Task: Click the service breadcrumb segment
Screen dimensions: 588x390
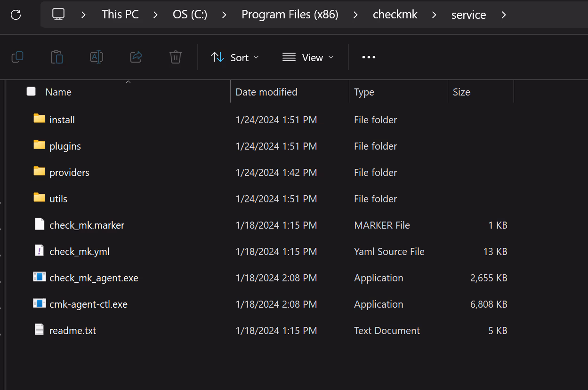Action: click(x=468, y=15)
